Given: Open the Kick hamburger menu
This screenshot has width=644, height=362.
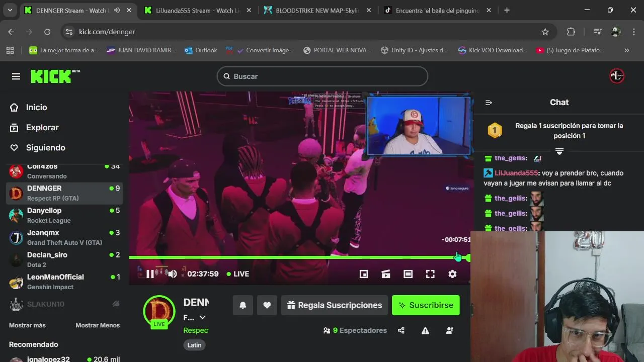Looking at the screenshot, I should [x=16, y=76].
